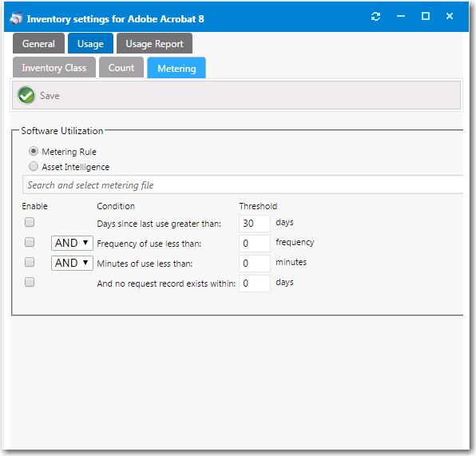This screenshot has height=456, width=476.
Task: Enable Frequency of use condition checkbox
Action: pos(30,242)
